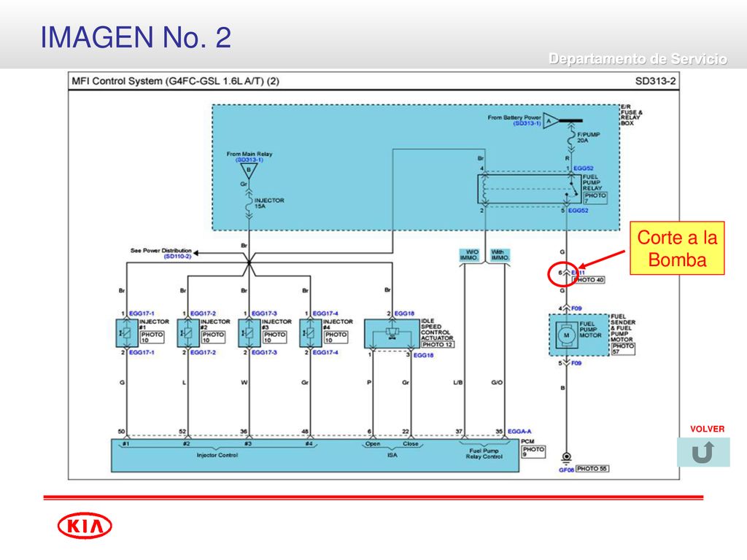
Task: Select the Injector #1 coil symbol
Action: (x=127, y=332)
